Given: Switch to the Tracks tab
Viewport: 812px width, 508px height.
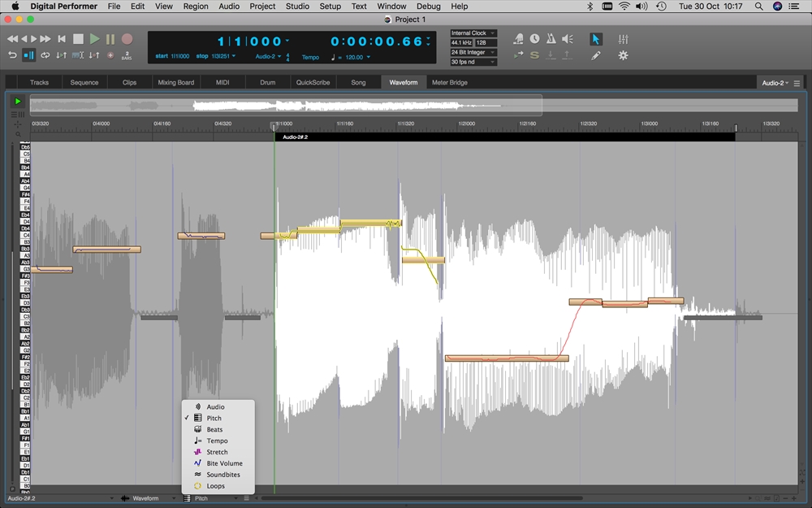Looking at the screenshot, I should tap(39, 82).
